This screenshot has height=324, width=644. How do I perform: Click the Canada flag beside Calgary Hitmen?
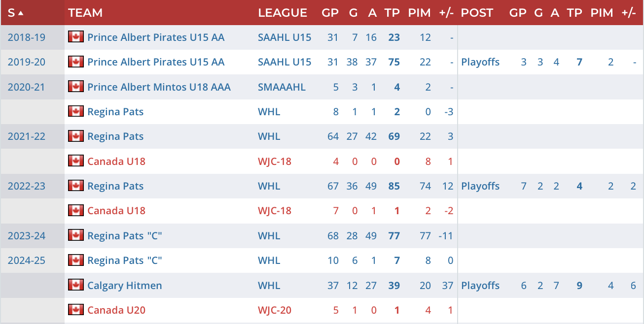click(75, 285)
